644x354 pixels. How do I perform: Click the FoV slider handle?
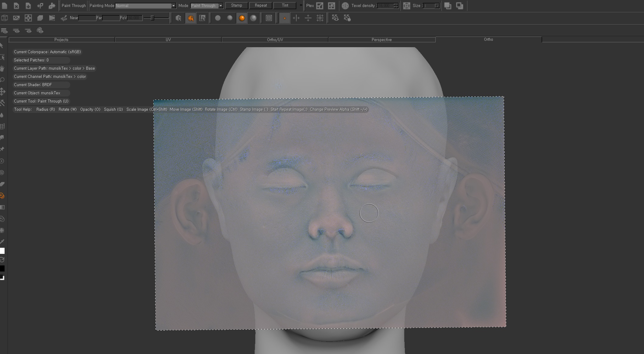[x=152, y=18]
